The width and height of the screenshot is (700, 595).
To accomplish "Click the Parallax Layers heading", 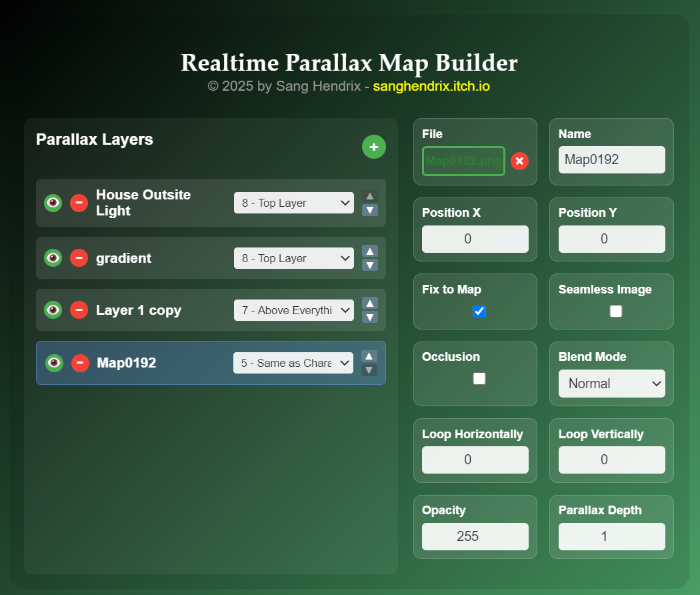I will tap(95, 139).
